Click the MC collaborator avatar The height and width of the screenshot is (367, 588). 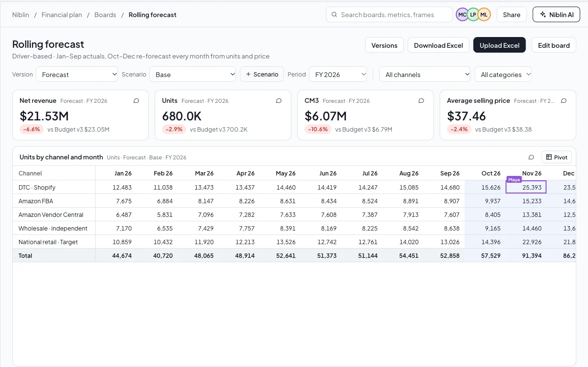[x=462, y=15]
